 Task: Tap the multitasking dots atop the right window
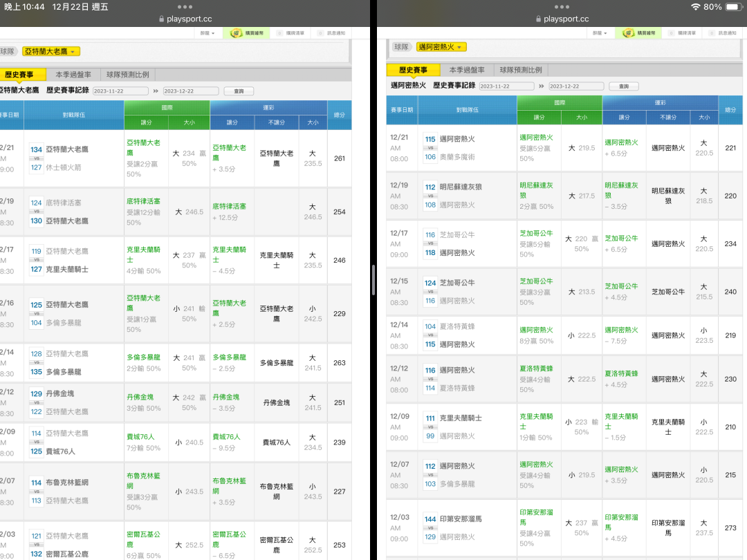coord(562,7)
